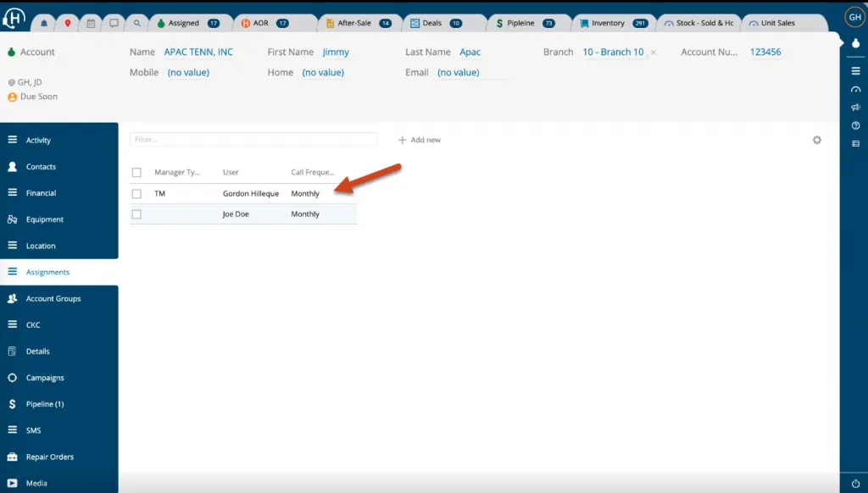Viewport: 868px width, 493px height.
Task: Open Location in the sidebar
Action: (58, 246)
